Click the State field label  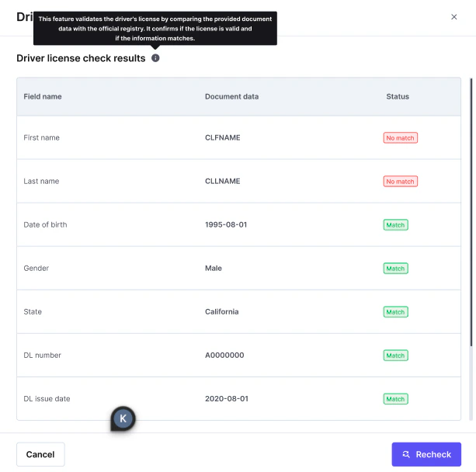[x=33, y=311]
